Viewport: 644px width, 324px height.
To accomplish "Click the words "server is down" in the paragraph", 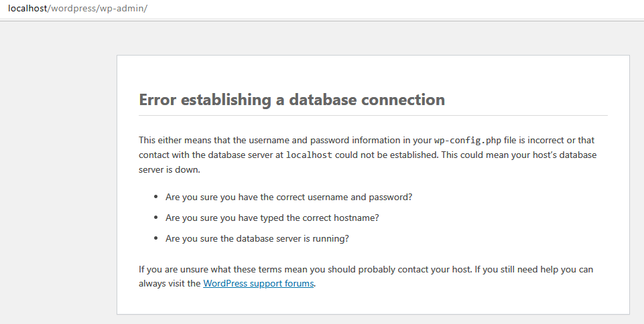I will (170, 169).
